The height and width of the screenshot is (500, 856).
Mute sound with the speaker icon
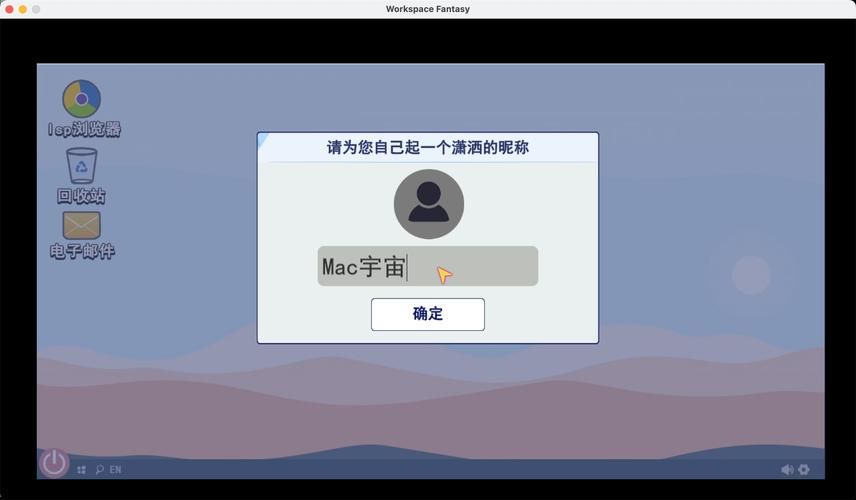[787, 469]
